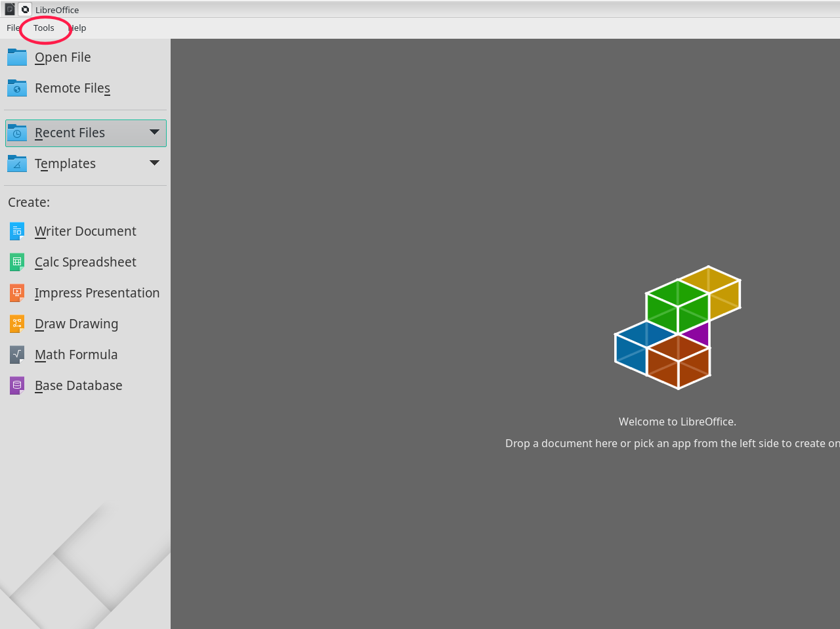The image size is (840, 629).
Task: Click the Writer Document icon
Action: 17,231
